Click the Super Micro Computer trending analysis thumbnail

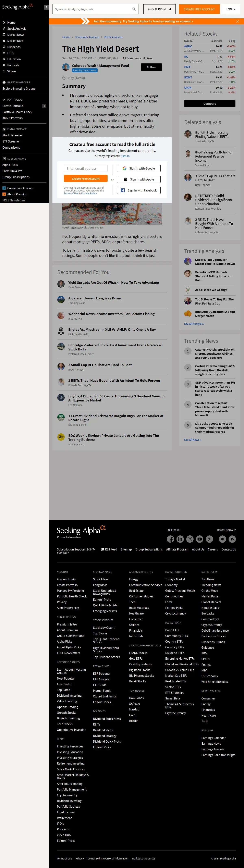(188, 261)
